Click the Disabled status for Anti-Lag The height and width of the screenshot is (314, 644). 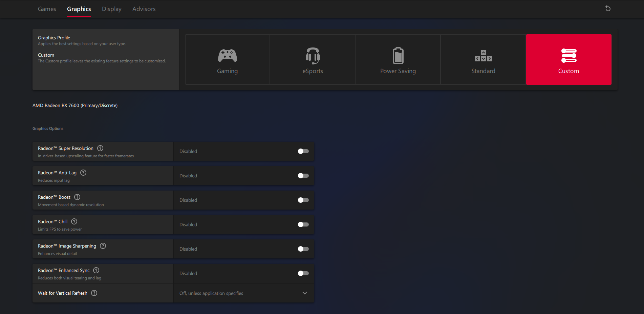[188, 176]
